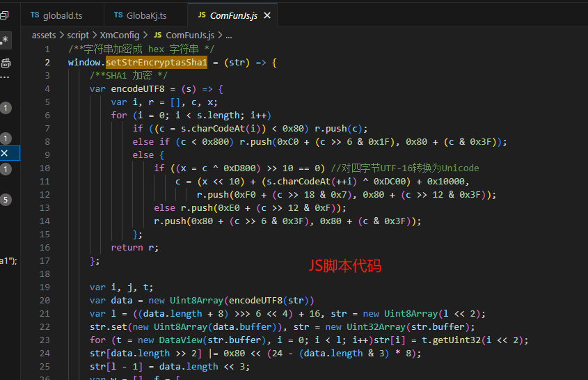Click window keyword on line 2

84,62
